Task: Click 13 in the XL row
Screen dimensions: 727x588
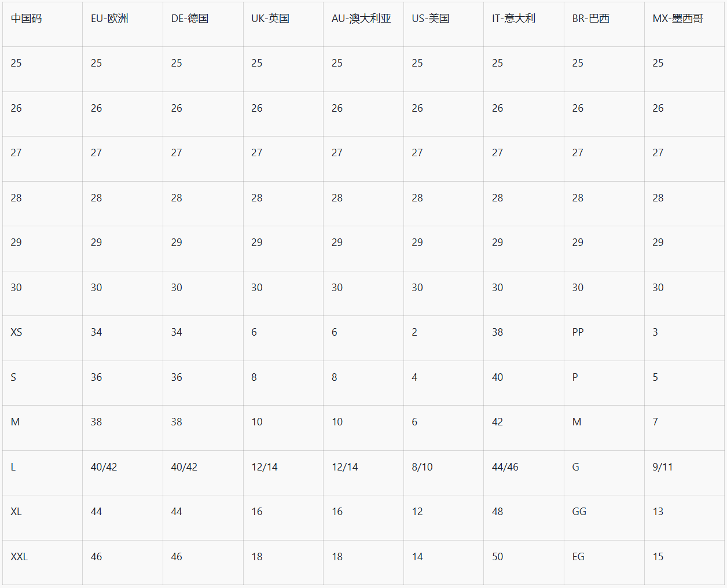Action: pyautogui.click(x=658, y=512)
